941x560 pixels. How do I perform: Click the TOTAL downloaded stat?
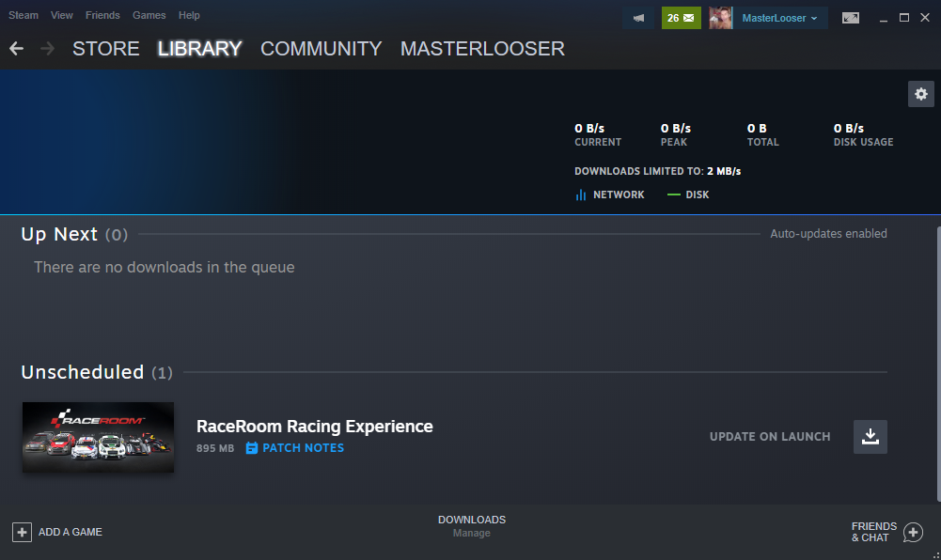tap(762, 135)
